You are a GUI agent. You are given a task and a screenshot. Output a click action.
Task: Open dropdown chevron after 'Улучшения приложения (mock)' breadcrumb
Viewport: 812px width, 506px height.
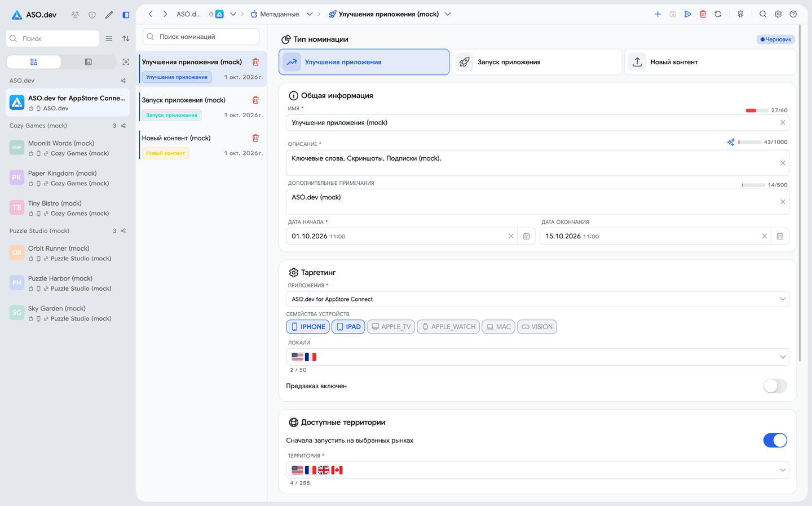(x=448, y=14)
